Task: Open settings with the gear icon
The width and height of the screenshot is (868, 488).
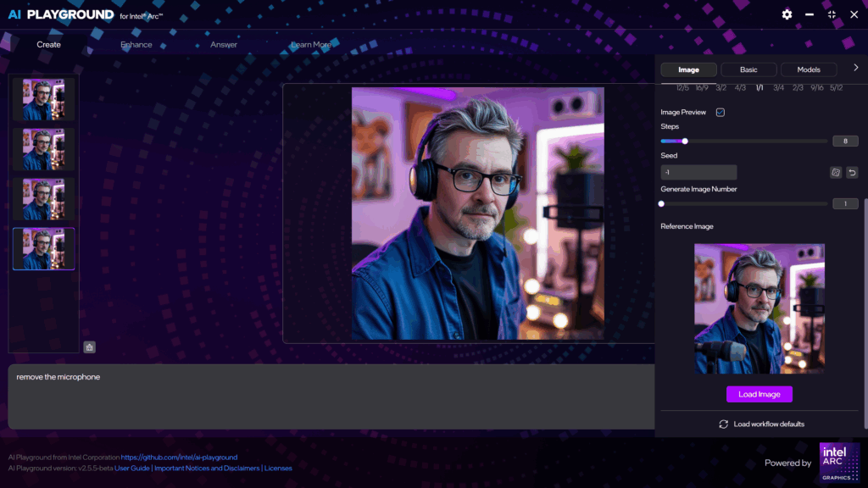Action: click(x=787, y=14)
